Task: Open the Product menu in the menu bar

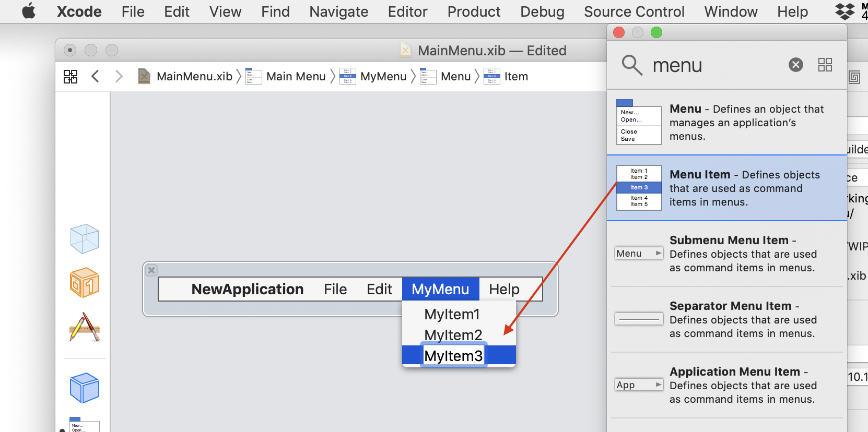Action: tap(473, 11)
